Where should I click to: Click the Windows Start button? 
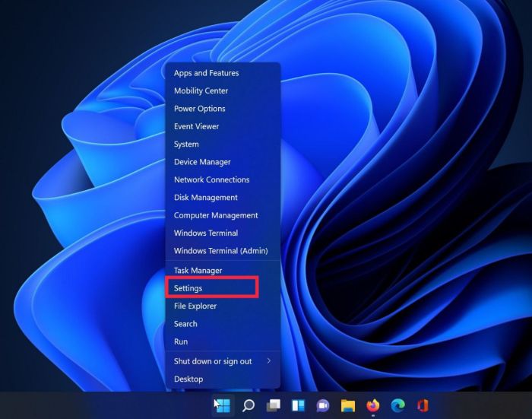point(223,405)
